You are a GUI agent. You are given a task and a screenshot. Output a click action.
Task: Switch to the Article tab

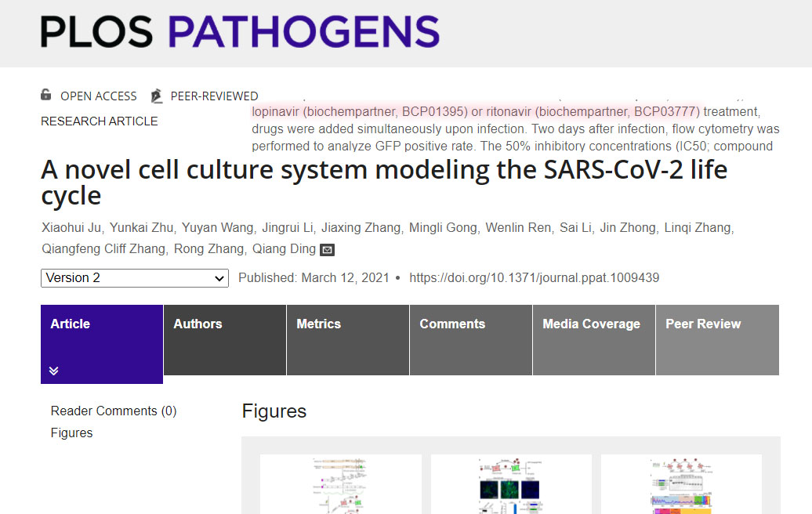[102, 344]
